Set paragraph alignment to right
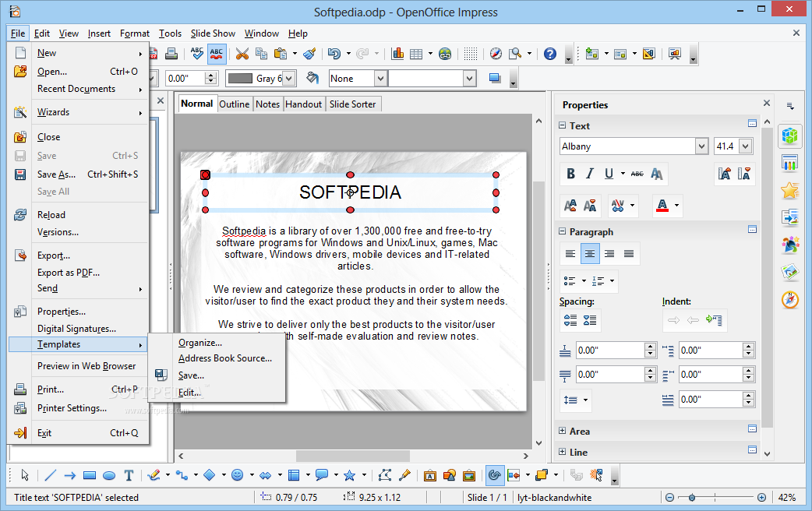Image resolution: width=812 pixels, height=511 pixels. coord(609,254)
